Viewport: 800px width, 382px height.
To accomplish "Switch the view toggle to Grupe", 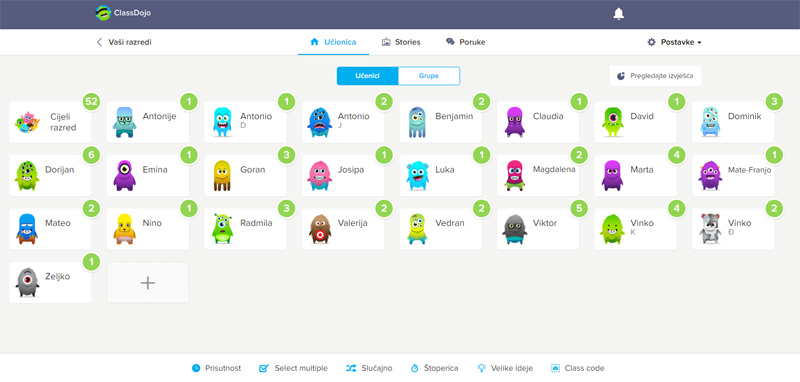I will coord(429,76).
